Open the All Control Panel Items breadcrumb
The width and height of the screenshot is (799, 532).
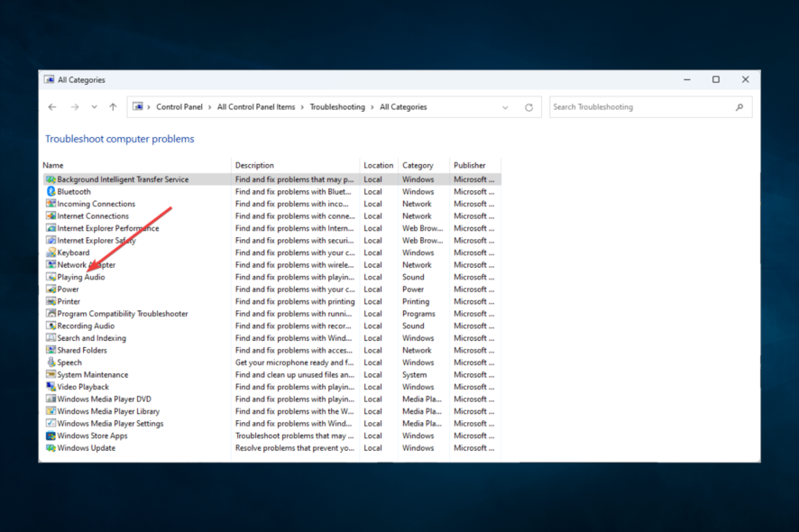click(256, 107)
